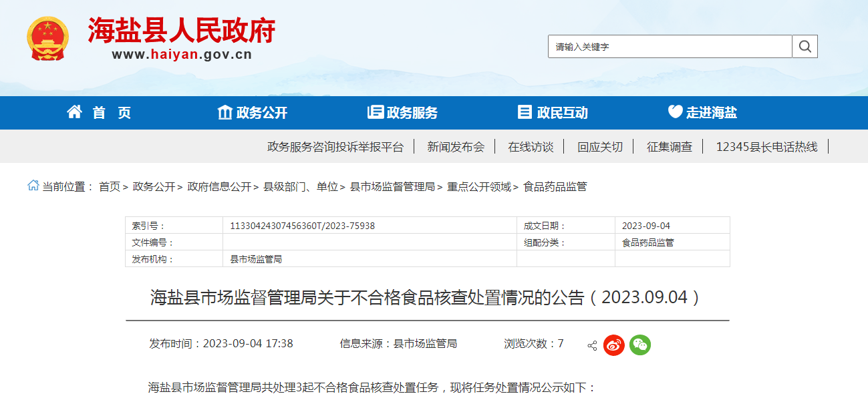Click the 成文日期 label cell

pyautogui.click(x=566, y=226)
